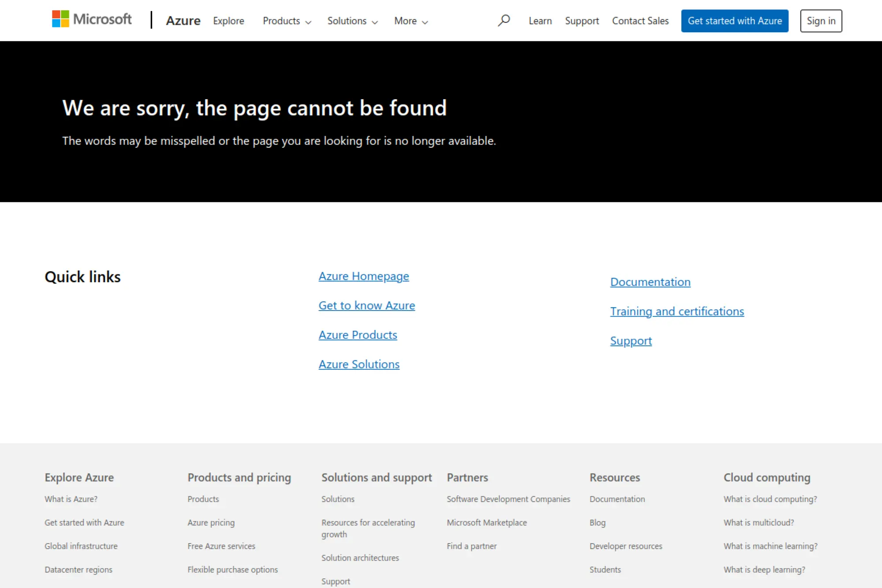Select Explore in the navigation bar
This screenshot has width=882, height=588.
tap(228, 21)
